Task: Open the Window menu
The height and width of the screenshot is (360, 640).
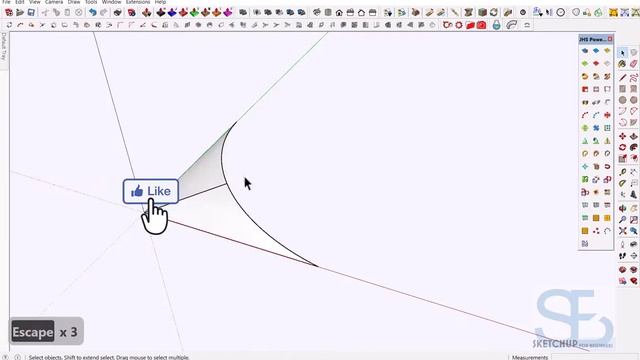Action: click(x=111, y=2)
